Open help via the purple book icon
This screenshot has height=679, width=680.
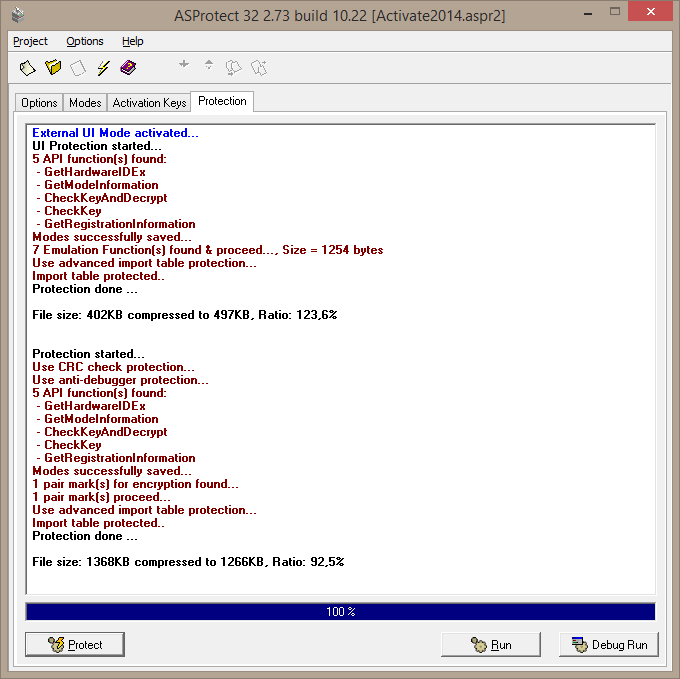(x=128, y=68)
